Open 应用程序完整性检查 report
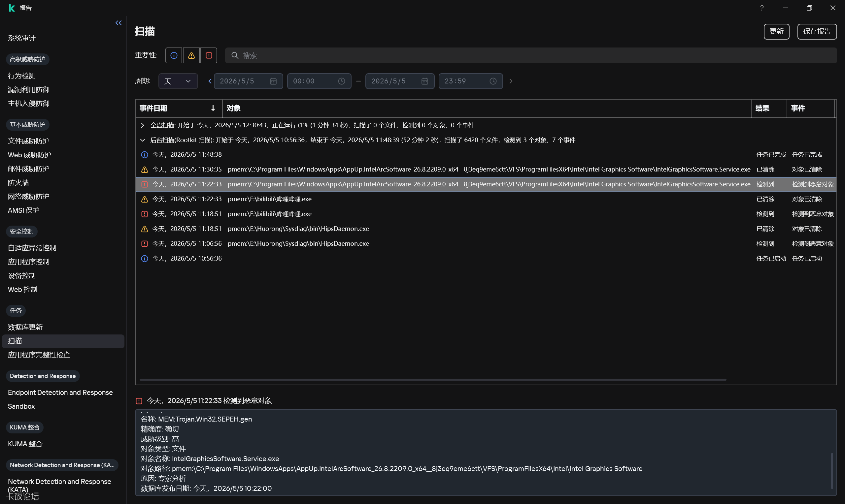The width and height of the screenshot is (845, 504). [39, 355]
